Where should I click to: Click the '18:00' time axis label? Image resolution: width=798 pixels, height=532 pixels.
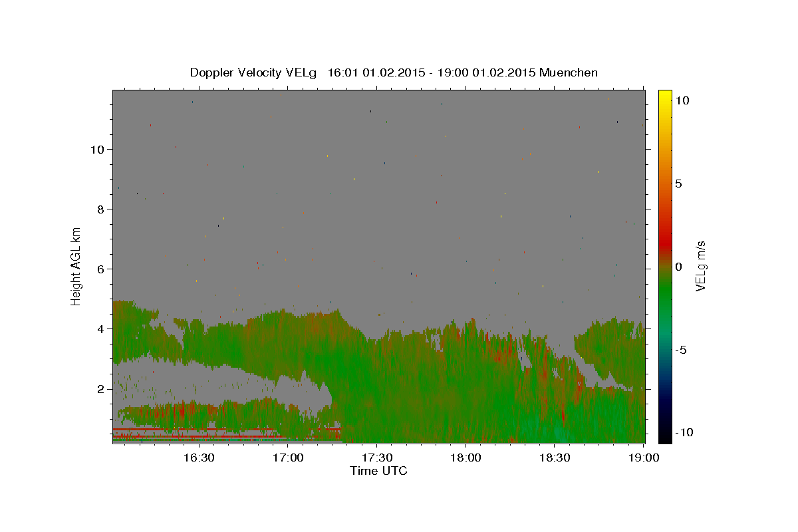[x=466, y=458]
